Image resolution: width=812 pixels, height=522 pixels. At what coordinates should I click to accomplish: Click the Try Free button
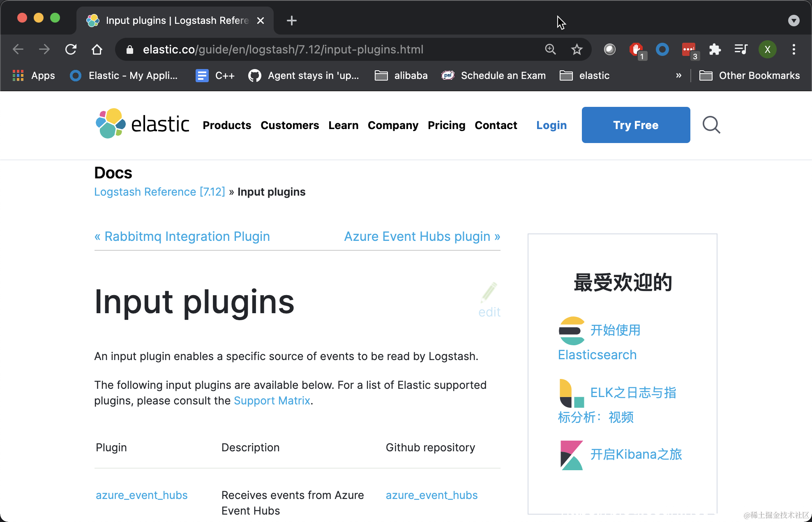tap(636, 125)
